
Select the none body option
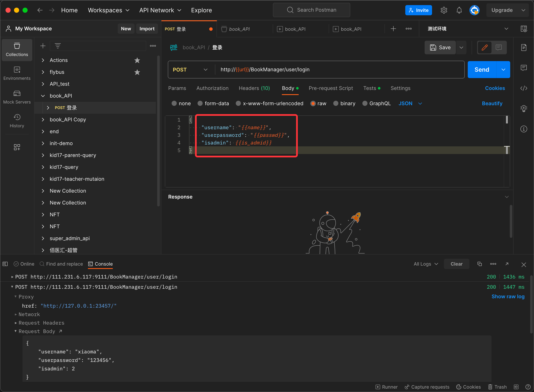(x=174, y=104)
